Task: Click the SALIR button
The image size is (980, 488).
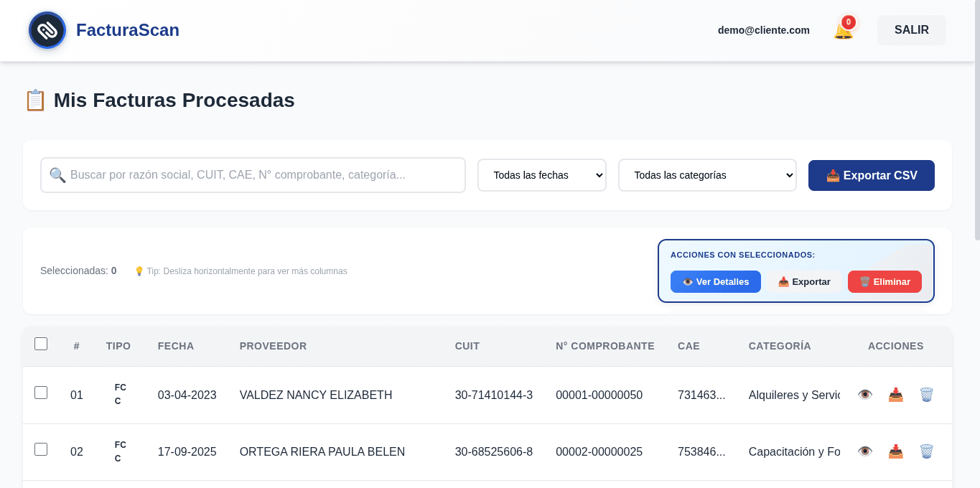Action: pos(912,30)
